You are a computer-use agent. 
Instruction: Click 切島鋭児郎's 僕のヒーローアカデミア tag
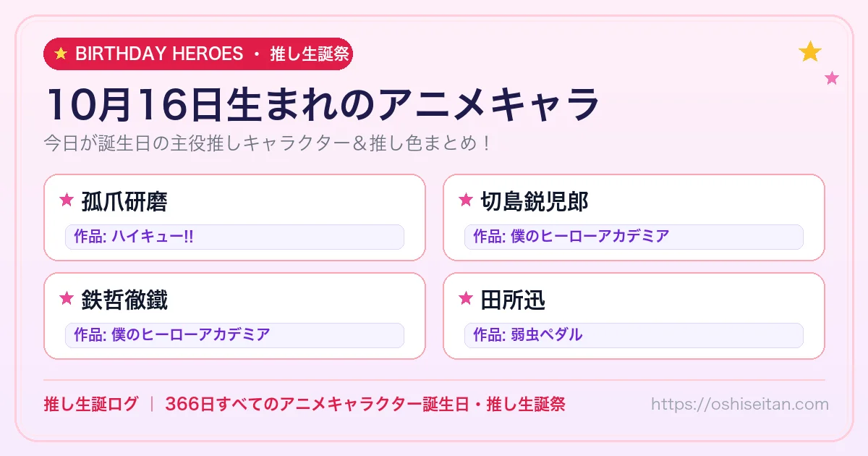point(634,237)
